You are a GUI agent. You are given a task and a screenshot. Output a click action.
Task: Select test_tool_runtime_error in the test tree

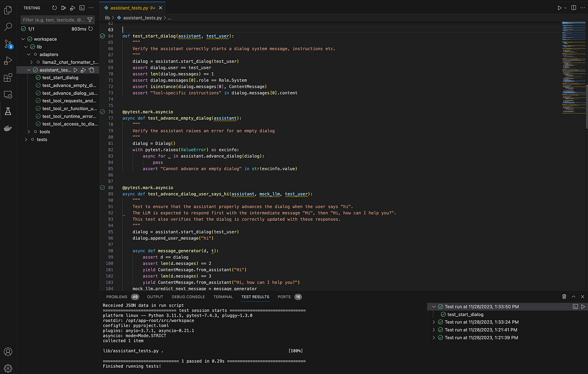point(69,116)
